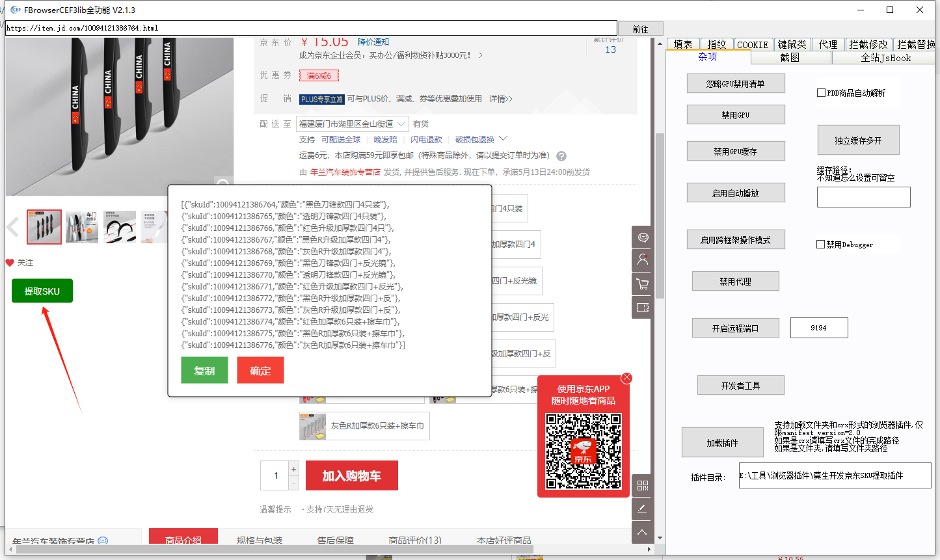Click the 降价通知 link

(x=373, y=42)
